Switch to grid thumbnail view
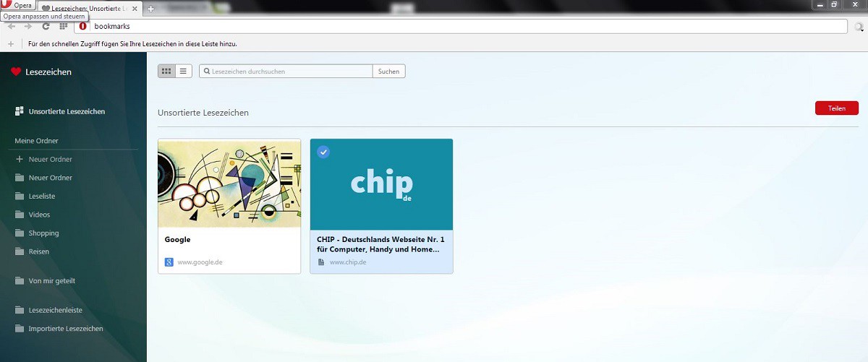Viewport: 868px width, 362px height. (x=166, y=71)
